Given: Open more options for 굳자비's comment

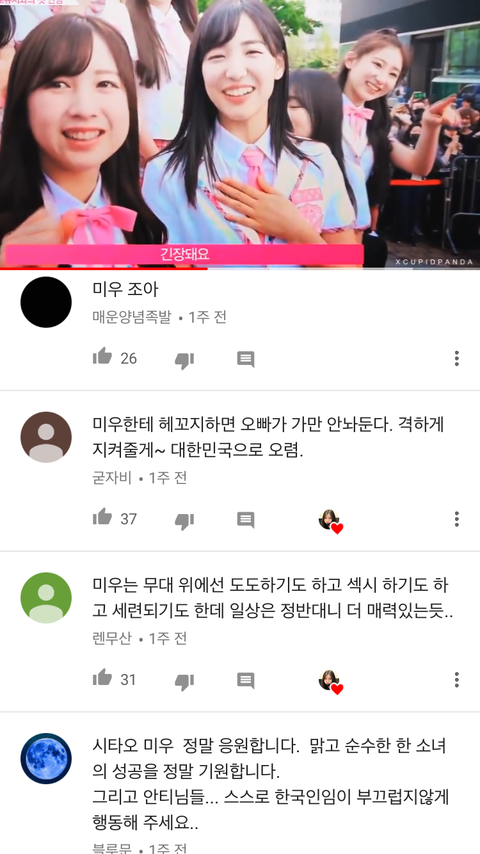Looking at the screenshot, I should click(x=457, y=519).
